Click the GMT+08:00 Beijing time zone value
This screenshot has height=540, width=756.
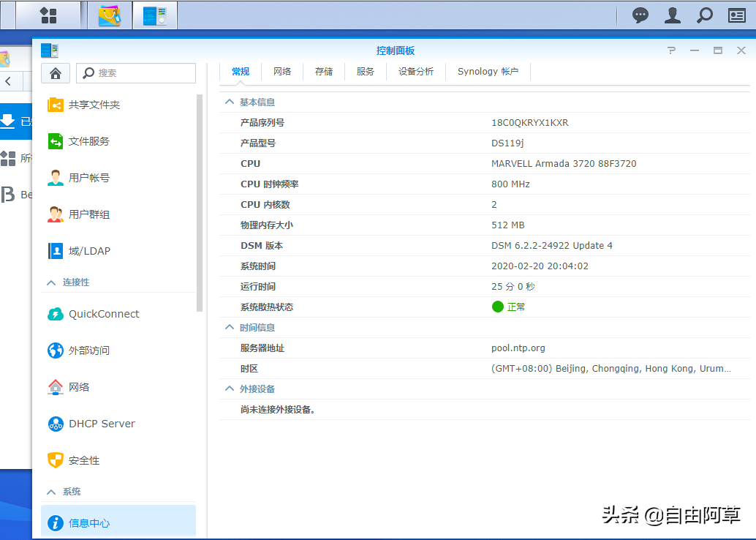pos(611,369)
